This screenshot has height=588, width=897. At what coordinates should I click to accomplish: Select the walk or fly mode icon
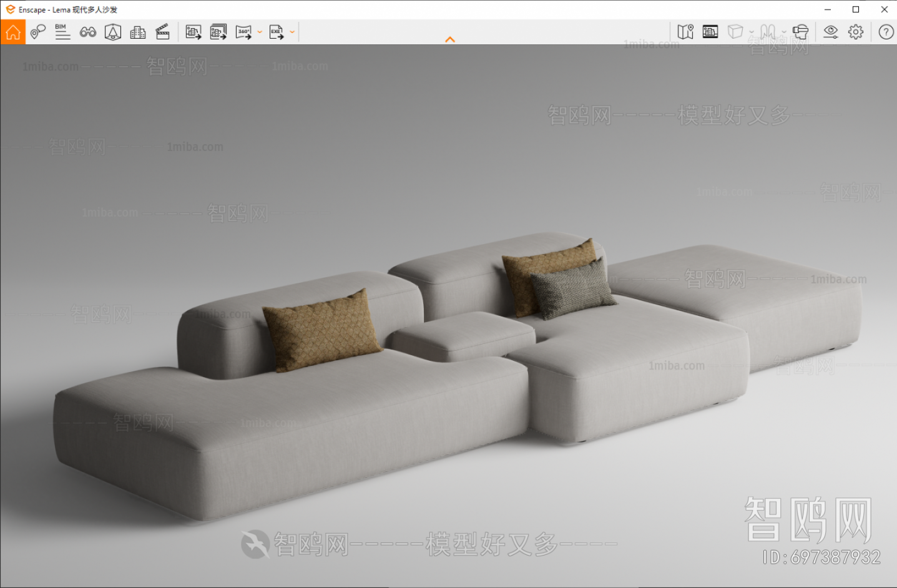768,32
